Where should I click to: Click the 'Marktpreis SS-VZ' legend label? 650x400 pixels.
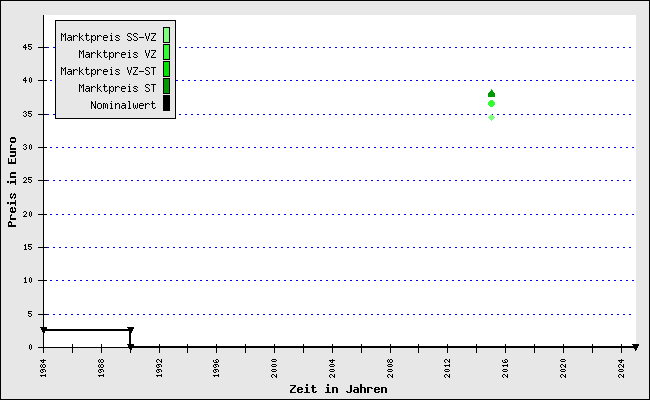pos(108,37)
